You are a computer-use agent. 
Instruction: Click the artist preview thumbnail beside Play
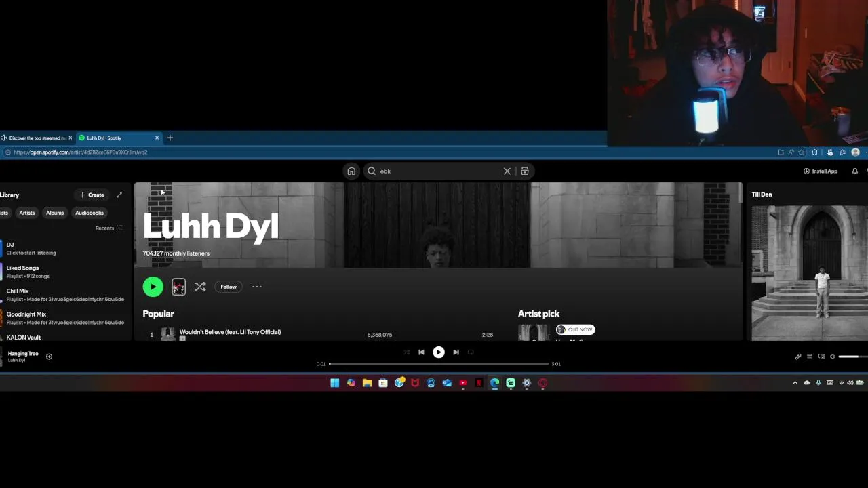(178, 287)
